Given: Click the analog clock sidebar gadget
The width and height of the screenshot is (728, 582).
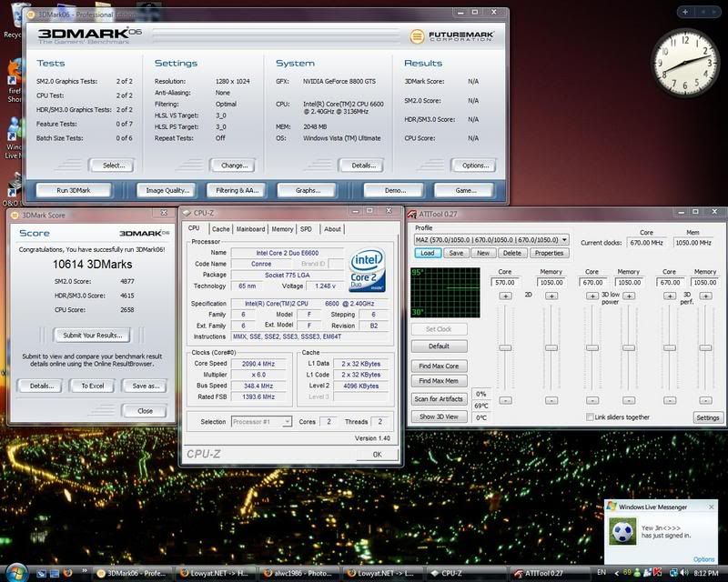Looking at the screenshot, I should click(685, 63).
